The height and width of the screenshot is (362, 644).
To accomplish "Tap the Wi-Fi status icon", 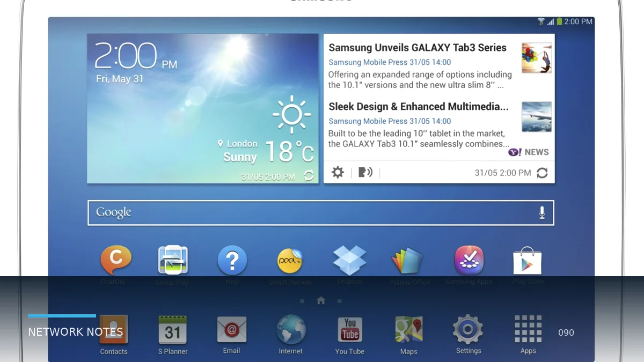I will [541, 21].
